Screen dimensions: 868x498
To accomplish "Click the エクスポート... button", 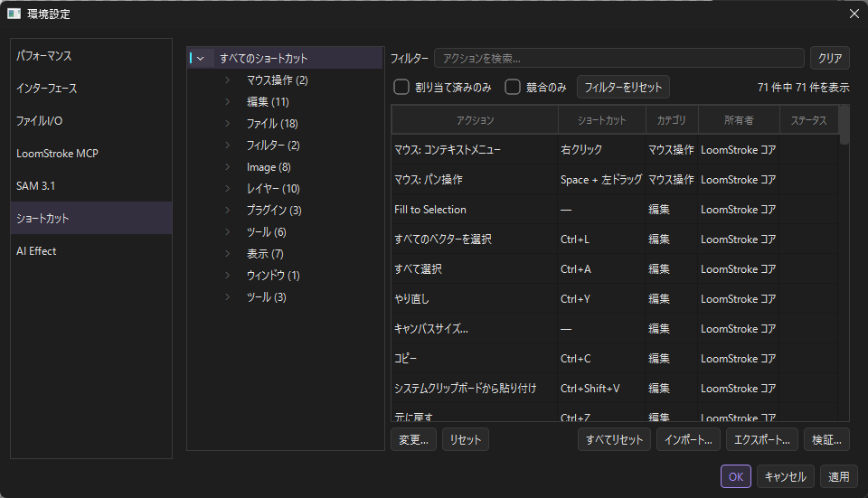I will click(762, 440).
